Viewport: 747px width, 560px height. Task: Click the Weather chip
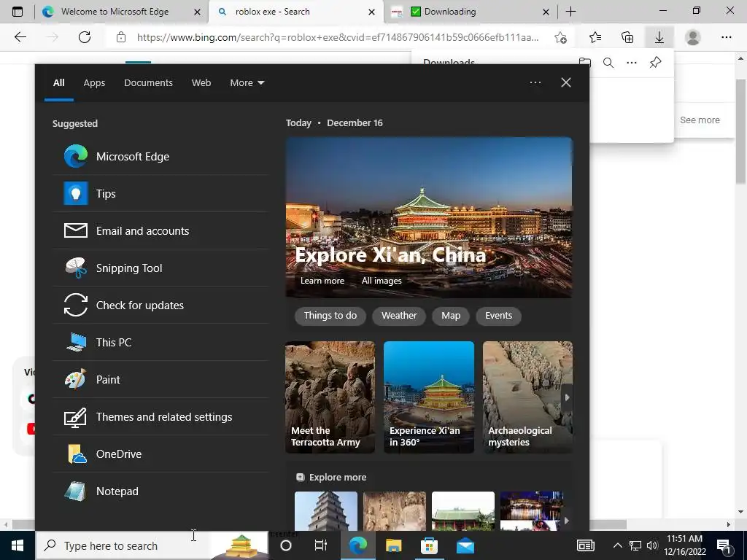coord(399,316)
